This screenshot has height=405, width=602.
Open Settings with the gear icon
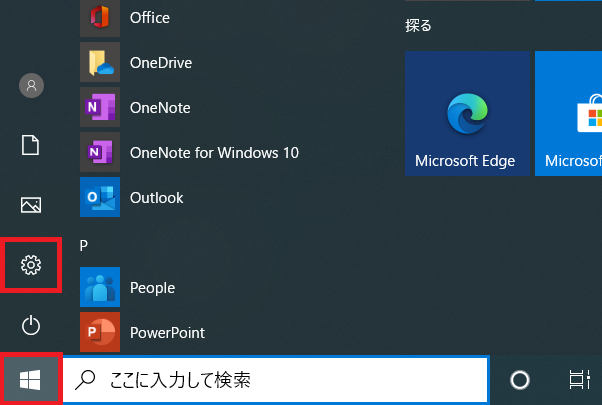click(31, 265)
